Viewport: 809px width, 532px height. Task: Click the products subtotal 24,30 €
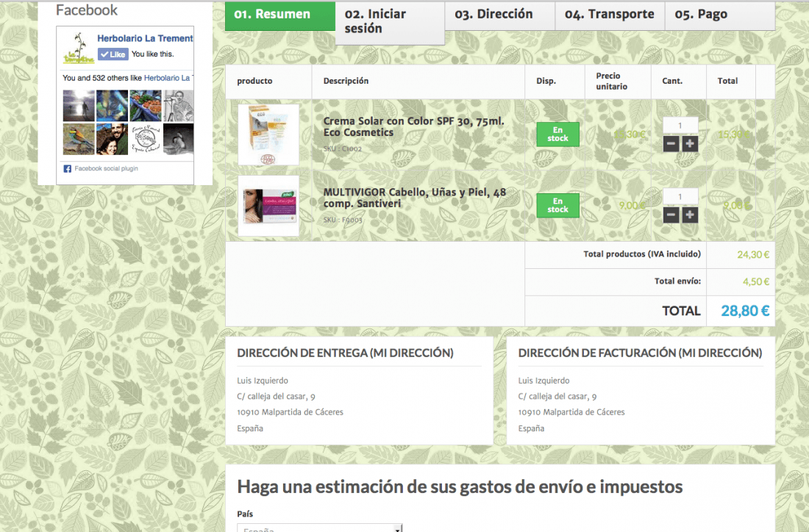pos(753,255)
